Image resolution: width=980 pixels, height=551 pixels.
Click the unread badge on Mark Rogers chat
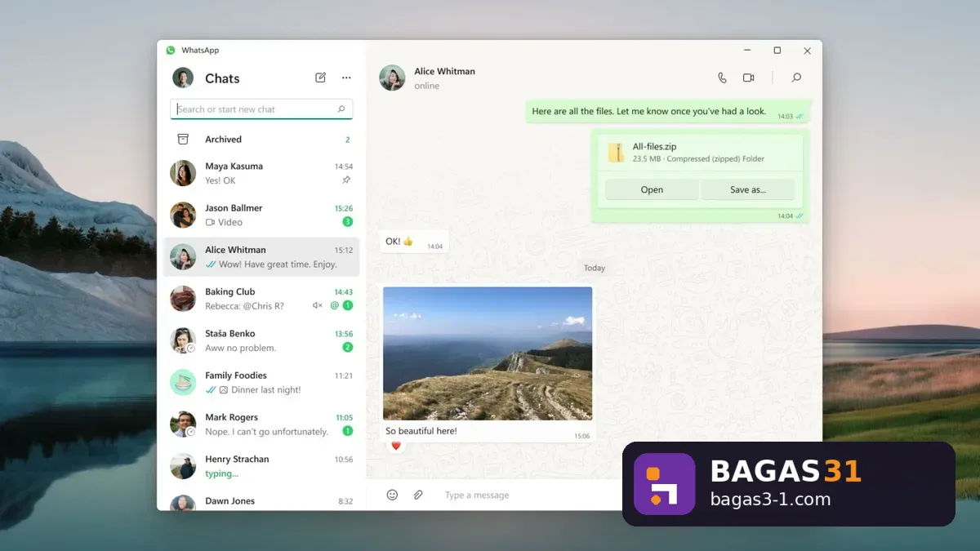point(348,431)
